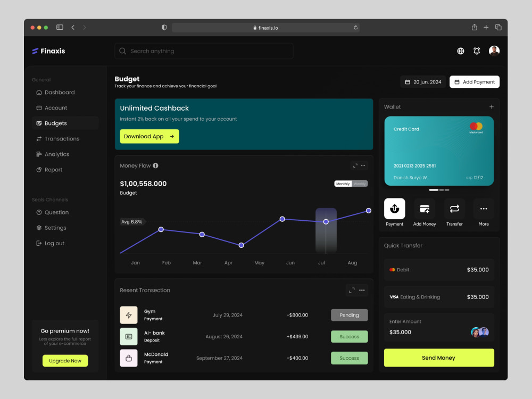
Task: Click Download App button
Action: click(149, 136)
